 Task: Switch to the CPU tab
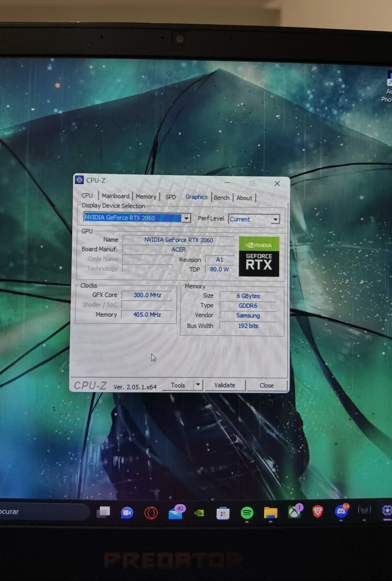pos(87,195)
